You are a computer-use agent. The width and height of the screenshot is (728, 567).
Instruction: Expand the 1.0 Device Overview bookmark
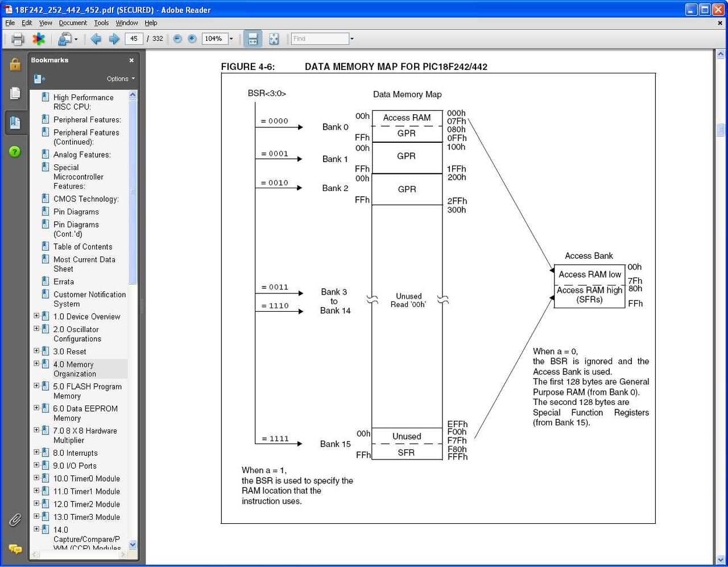tap(36, 316)
